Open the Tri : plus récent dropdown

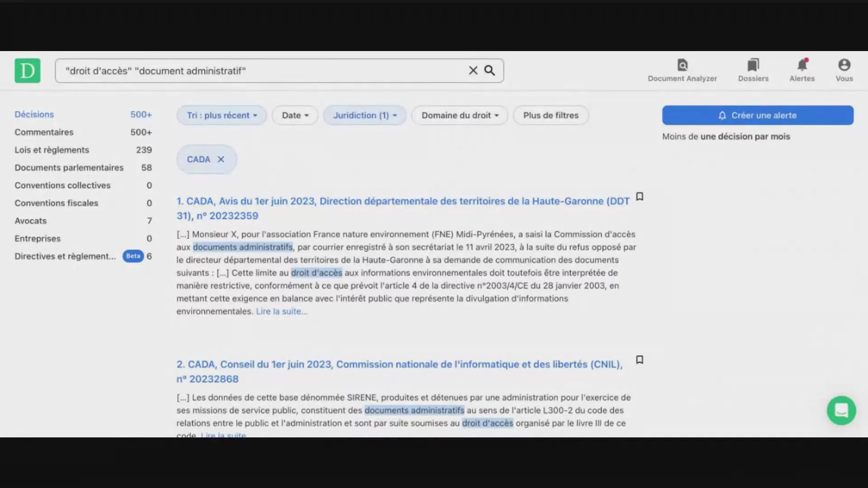222,115
